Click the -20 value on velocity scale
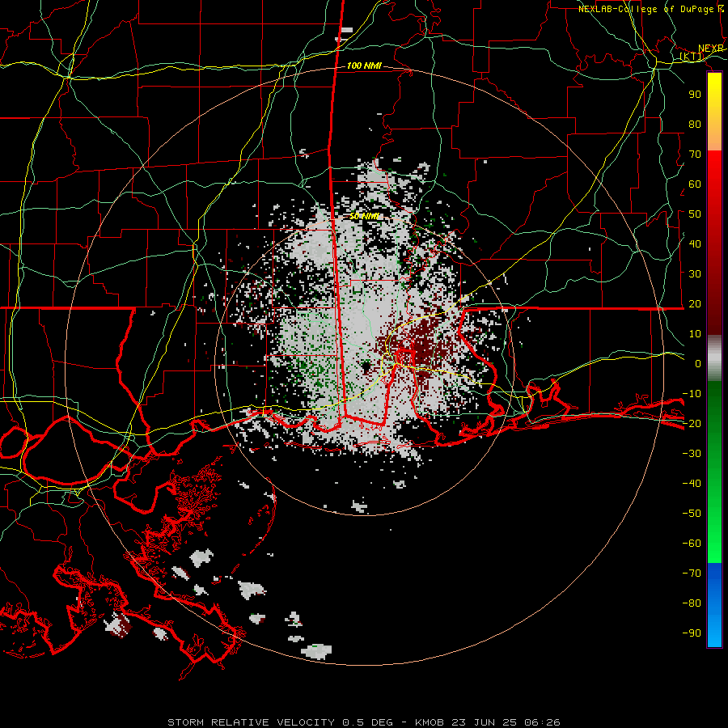Image resolution: width=728 pixels, height=728 pixels. 692,424
